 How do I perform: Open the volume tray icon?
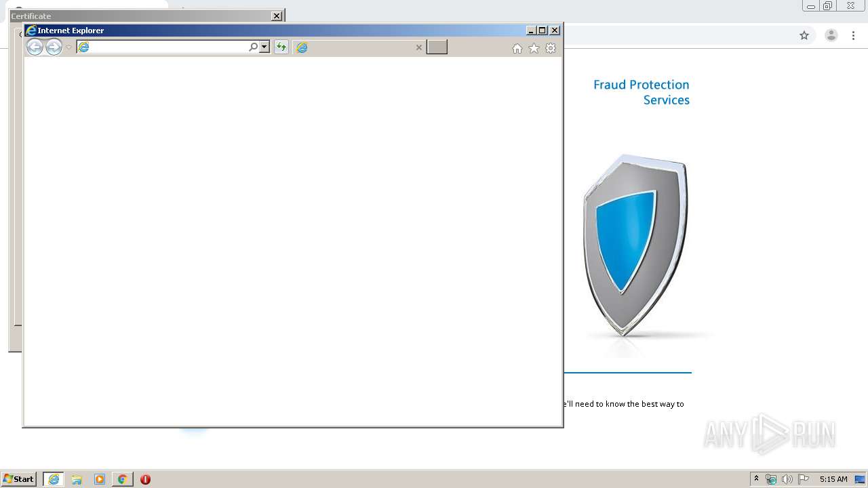click(787, 479)
